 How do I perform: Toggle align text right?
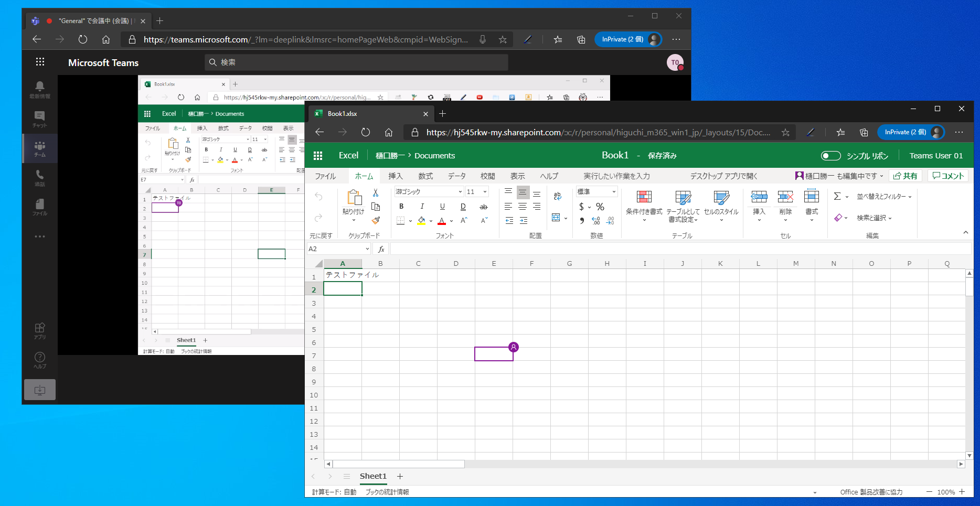(x=537, y=207)
